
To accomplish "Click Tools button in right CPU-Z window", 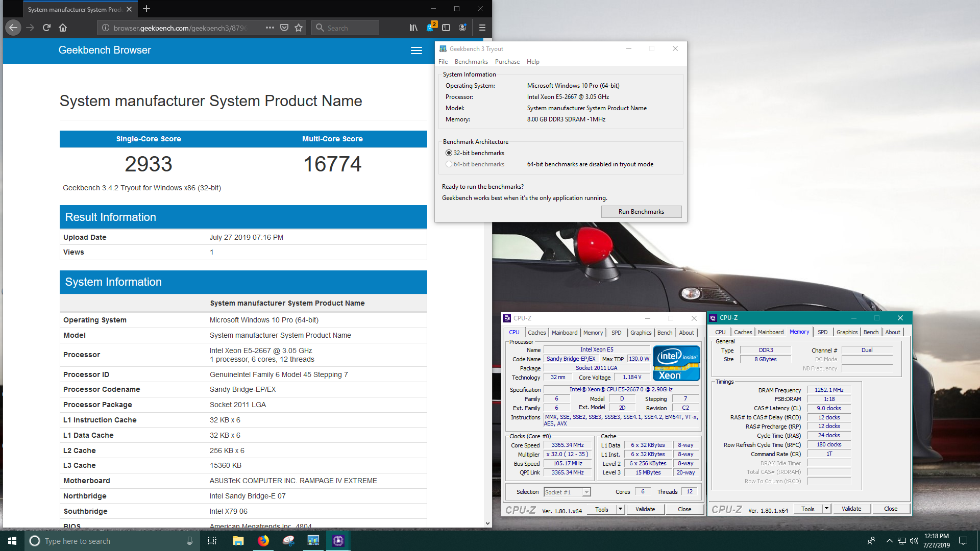I will pos(808,509).
